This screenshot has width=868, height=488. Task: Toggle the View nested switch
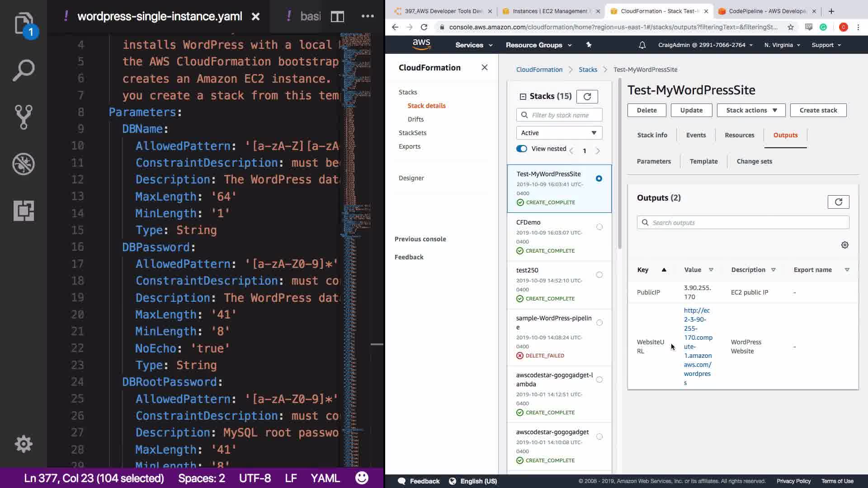[x=522, y=149]
